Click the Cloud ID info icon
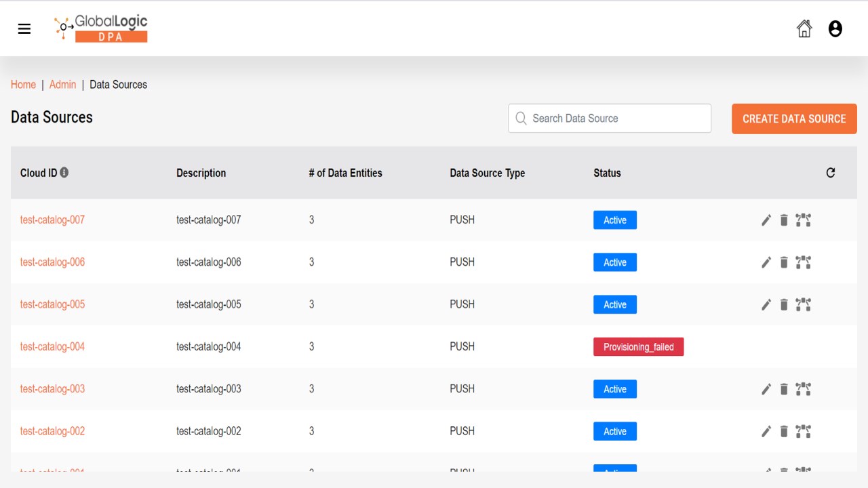Image resolution: width=868 pixels, height=488 pixels. tap(64, 173)
